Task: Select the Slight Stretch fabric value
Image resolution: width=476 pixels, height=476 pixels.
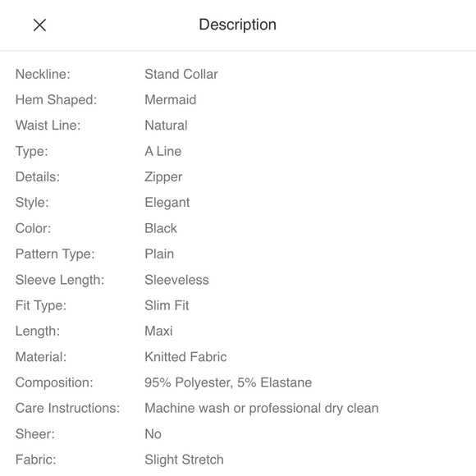Action: pos(184,460)
